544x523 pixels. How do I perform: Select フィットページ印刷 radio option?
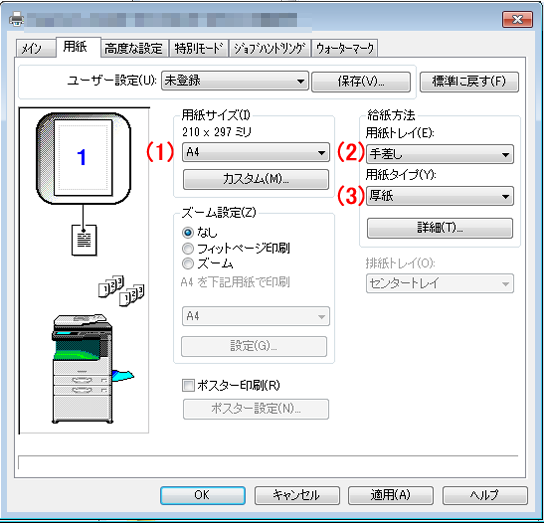[x=188, y=248]
